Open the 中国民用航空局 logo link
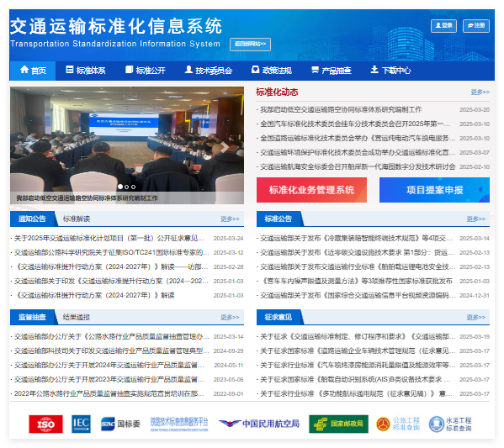 (x=259, y=424)
